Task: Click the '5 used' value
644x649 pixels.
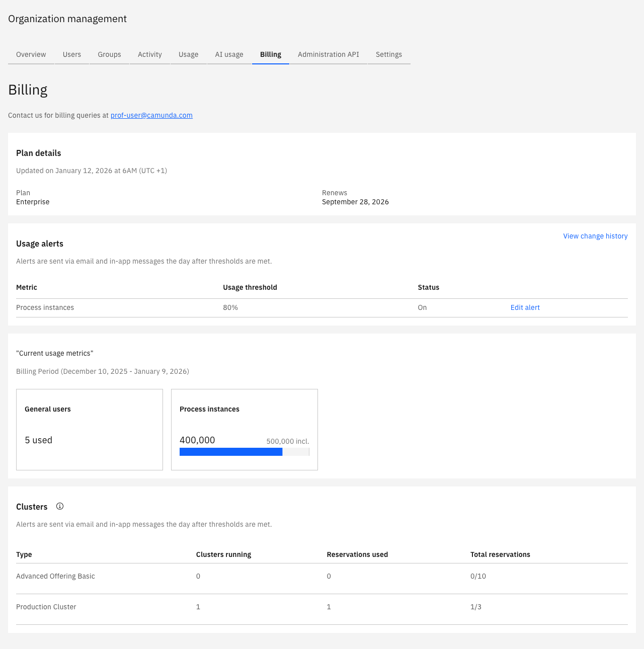Action: 39,440
